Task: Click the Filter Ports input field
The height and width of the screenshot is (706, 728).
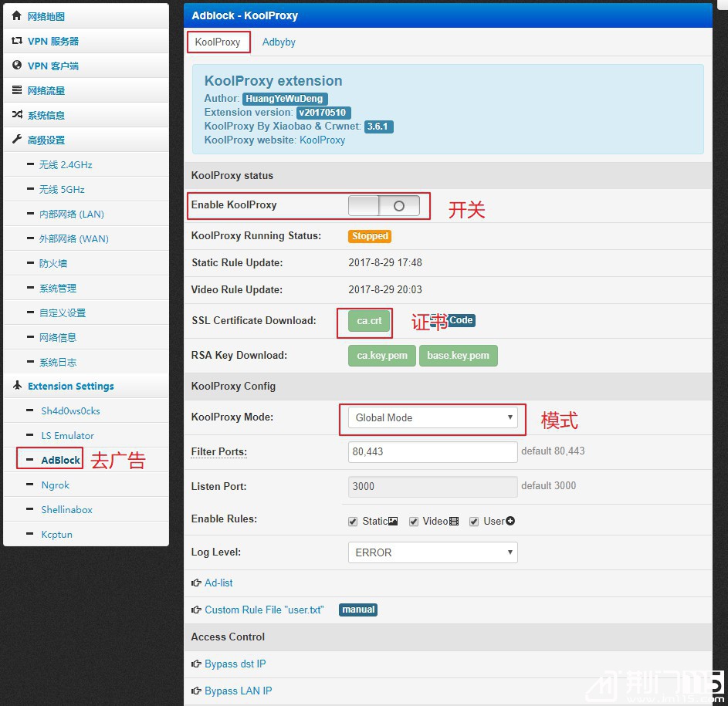Action: click(433, 451)
